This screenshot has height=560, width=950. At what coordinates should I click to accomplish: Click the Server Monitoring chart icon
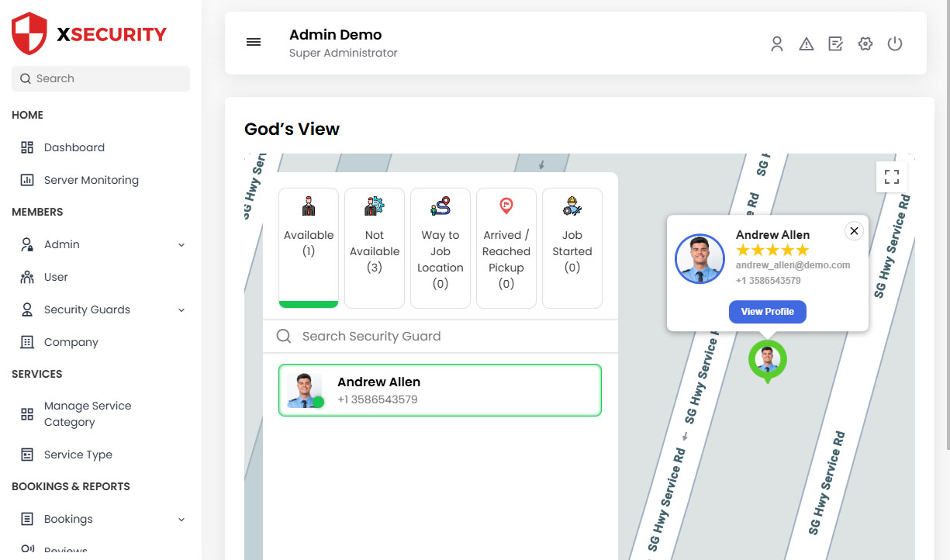27,180
